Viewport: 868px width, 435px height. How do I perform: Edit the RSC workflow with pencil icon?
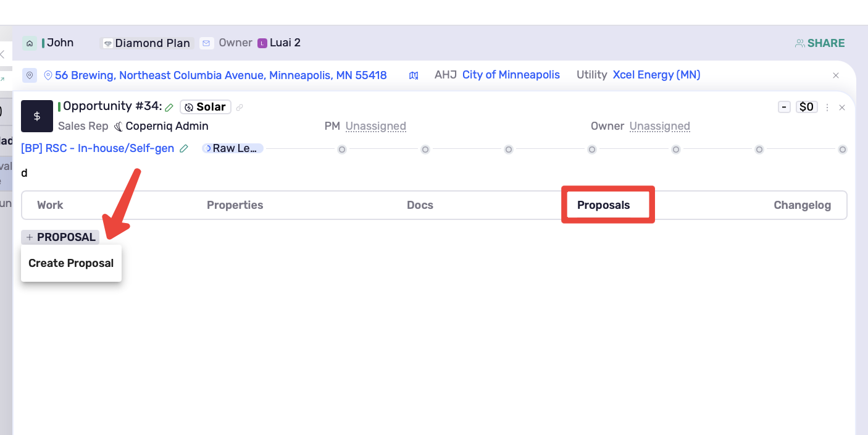click(184, 149)
